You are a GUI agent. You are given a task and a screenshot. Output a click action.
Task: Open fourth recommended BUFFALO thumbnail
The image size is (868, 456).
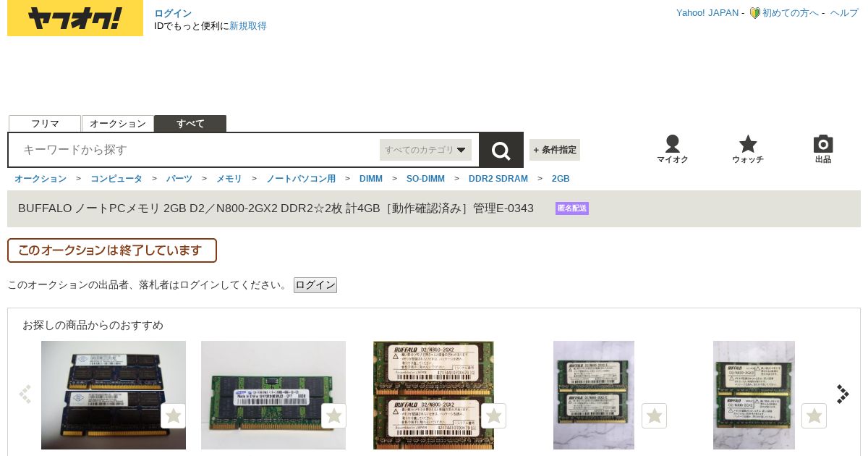[594, 395]
